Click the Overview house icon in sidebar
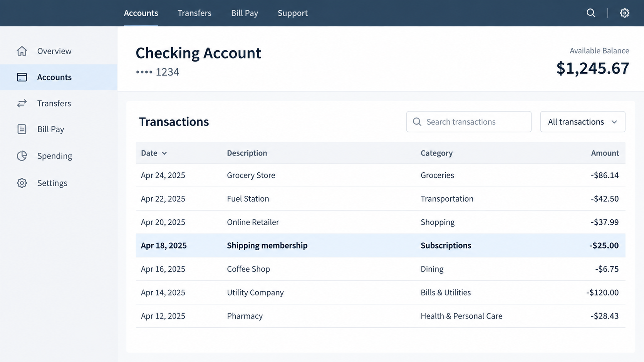Image resolution: width=644 pixels, height=362 pixels. [22, 51]
